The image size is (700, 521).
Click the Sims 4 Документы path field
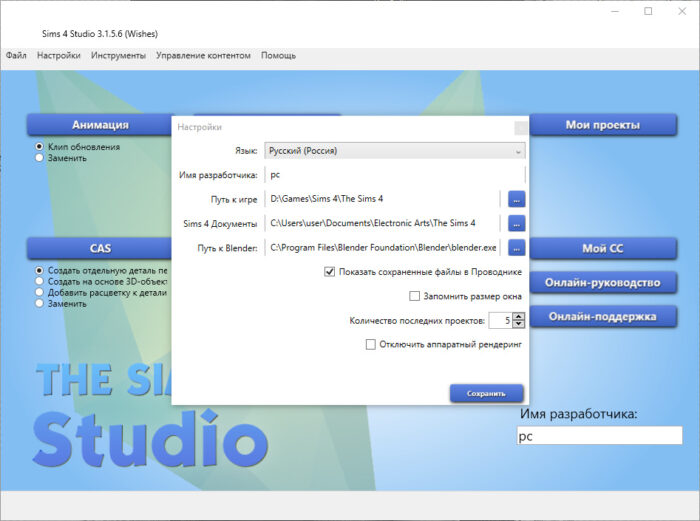tap(383, 223)
